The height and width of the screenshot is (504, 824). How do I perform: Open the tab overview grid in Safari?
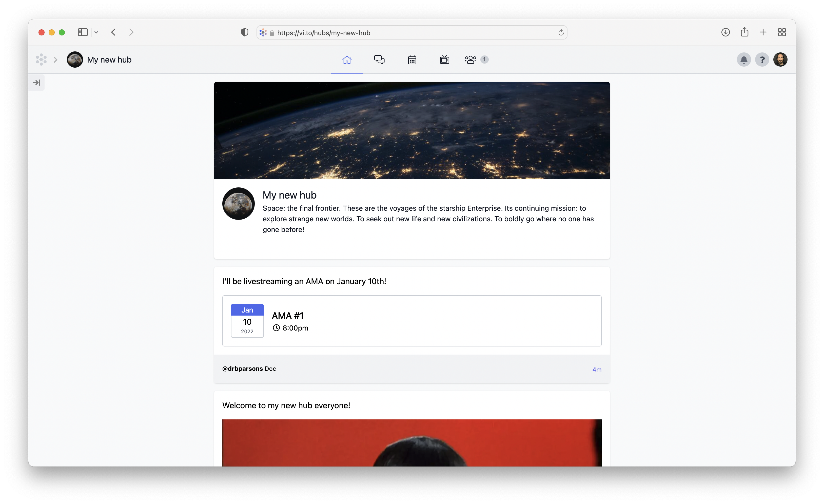coord(782,32)
